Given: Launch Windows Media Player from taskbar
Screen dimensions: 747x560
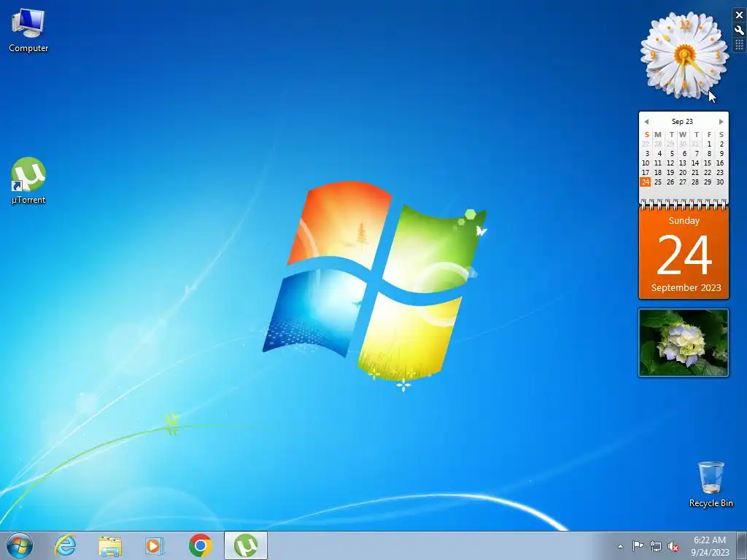Looking at the screenshot, I should point(155,545).
